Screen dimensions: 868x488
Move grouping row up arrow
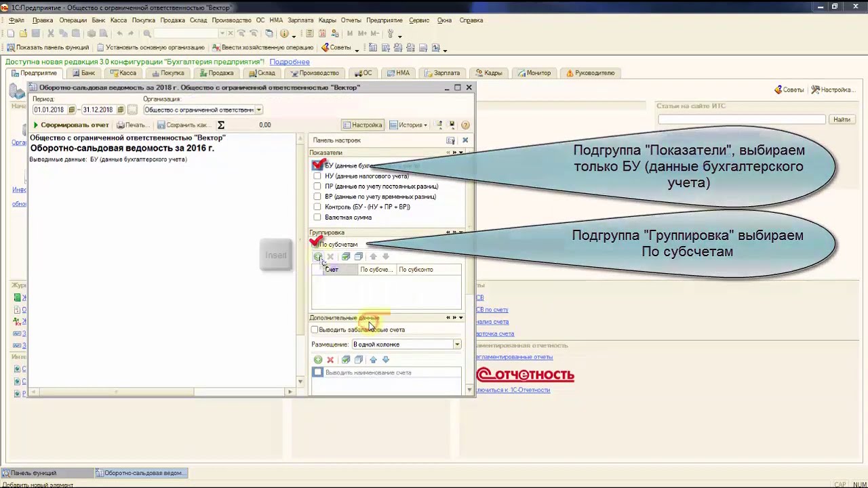click(x=373, y=256)
